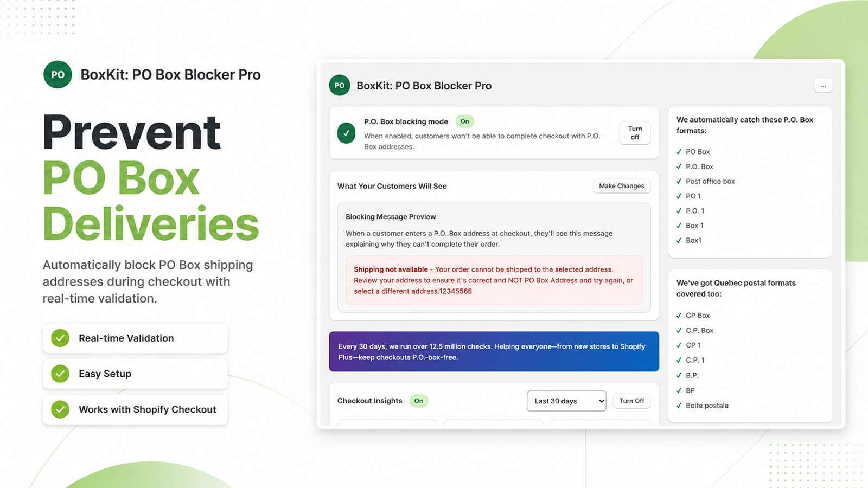Click the On badge for blocking mode

[x=464, y=121]
